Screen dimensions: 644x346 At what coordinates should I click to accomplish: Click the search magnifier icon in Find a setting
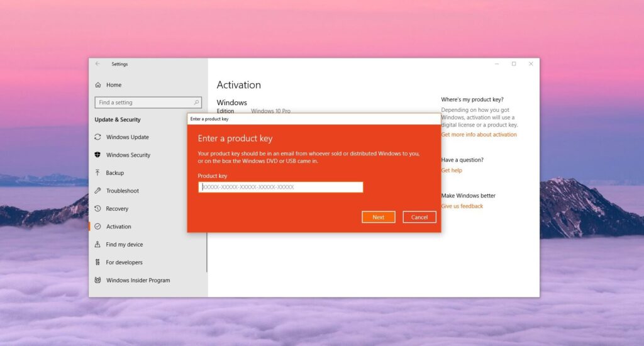[196, 103]
